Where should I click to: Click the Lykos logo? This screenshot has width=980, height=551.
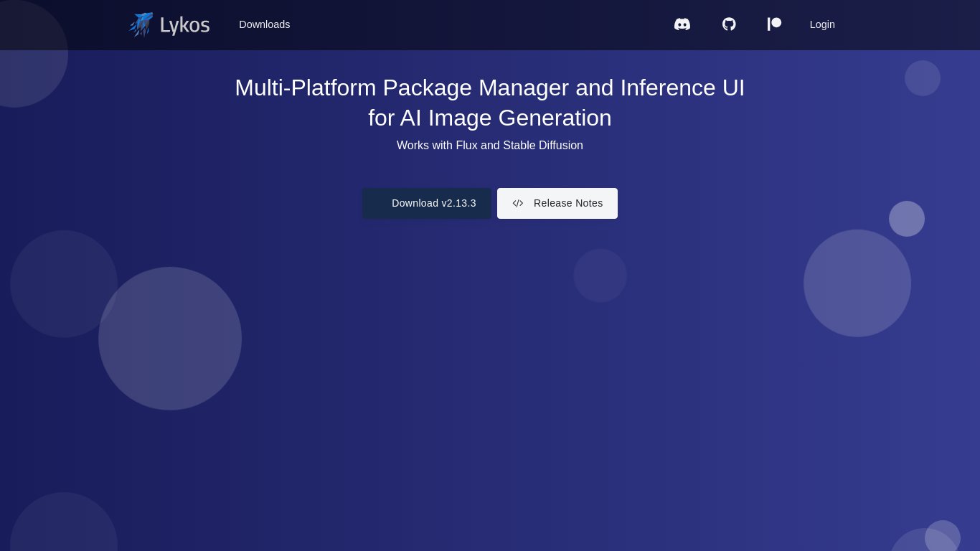click(x=169, y=24)
